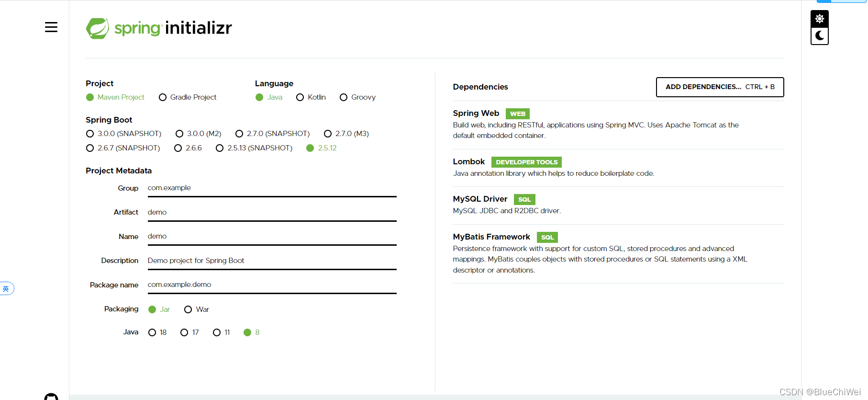The width and height of the screenshot is (868, 400).
Task: Select Spring Boot 2.7.0 (SNAPSHOT)
Action: (273, 134)
